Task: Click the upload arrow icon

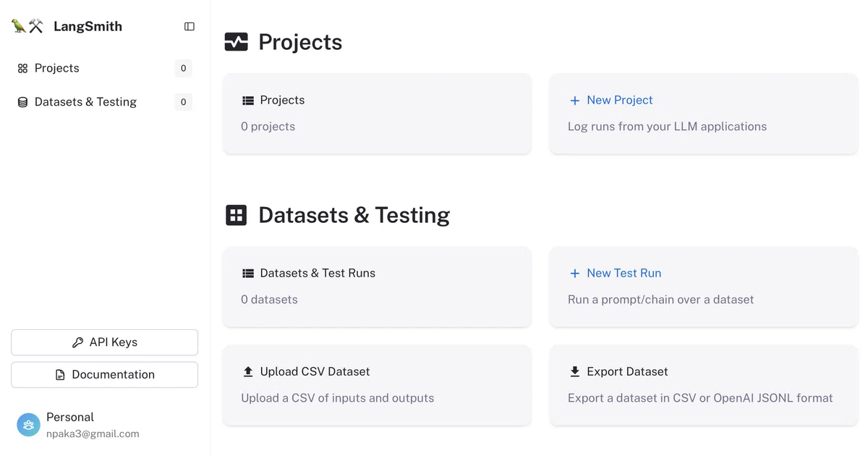Action: click(x=248, y=371)
